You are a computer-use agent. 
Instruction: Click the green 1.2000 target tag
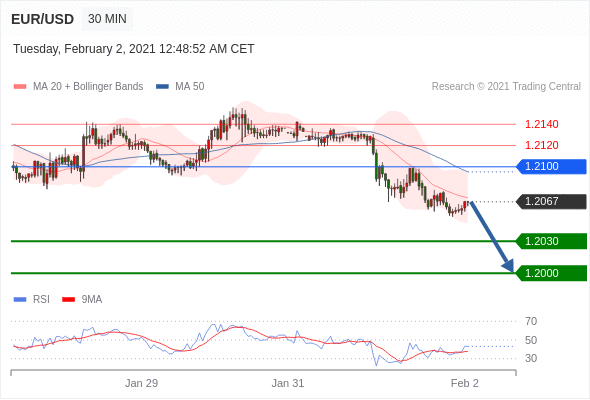[x=552, y=273]
